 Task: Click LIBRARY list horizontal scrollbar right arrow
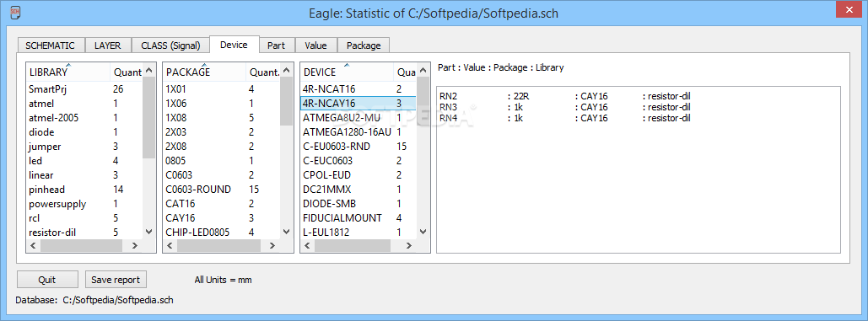pyautogui.click(x=134, y=246)
